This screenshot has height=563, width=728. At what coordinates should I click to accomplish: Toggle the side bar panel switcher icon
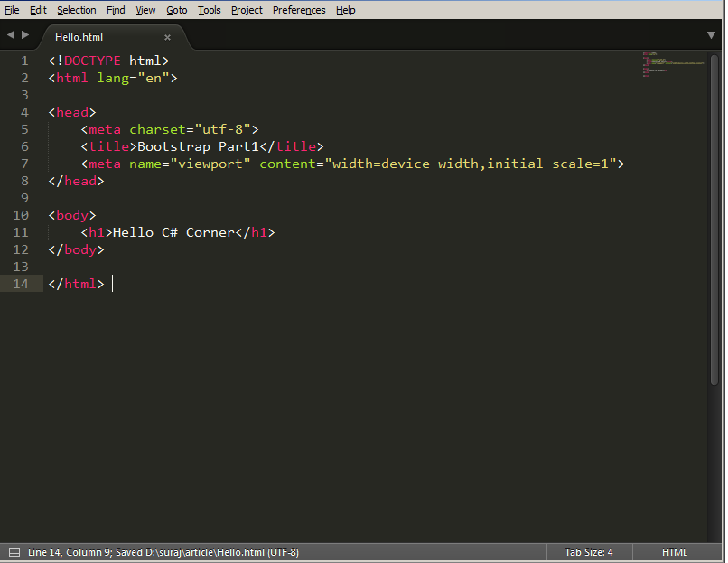tap(14, 552)
